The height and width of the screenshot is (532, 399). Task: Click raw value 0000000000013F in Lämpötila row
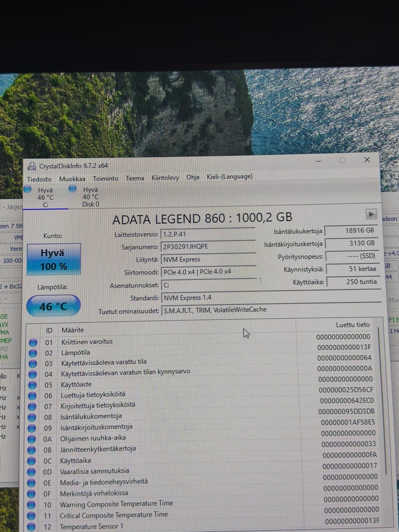point(344,347)
